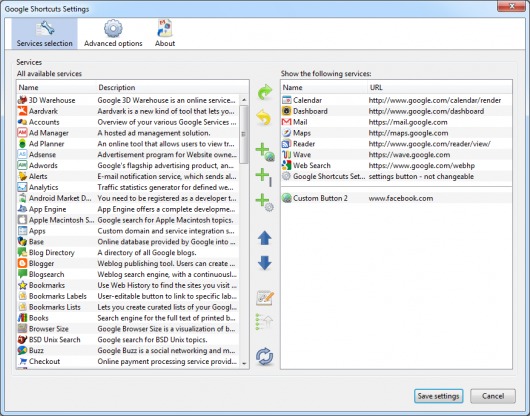Select the App Engine row
The image size is (530, 416).
[x=128, y=209]
